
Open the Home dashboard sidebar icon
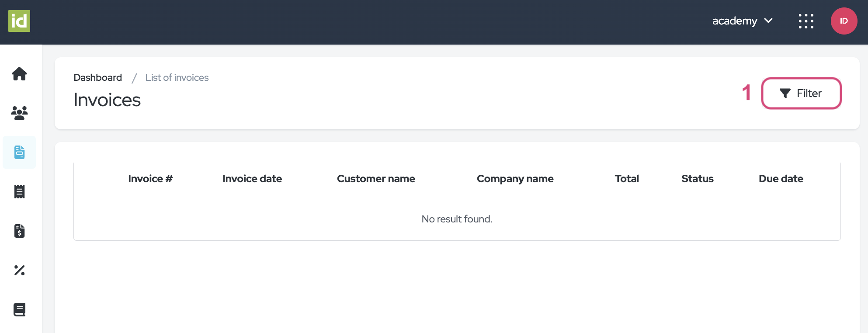[19, 73]
